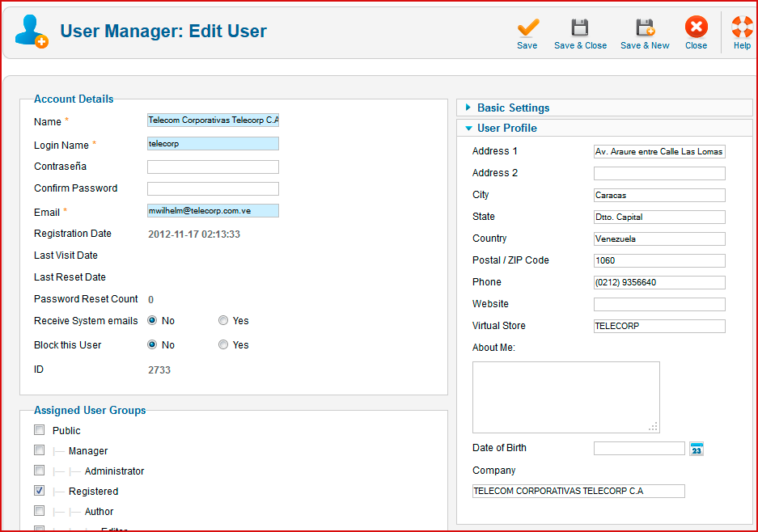Uncheck the Registered user group
This screenshot has width=758, height=532.
40,491
